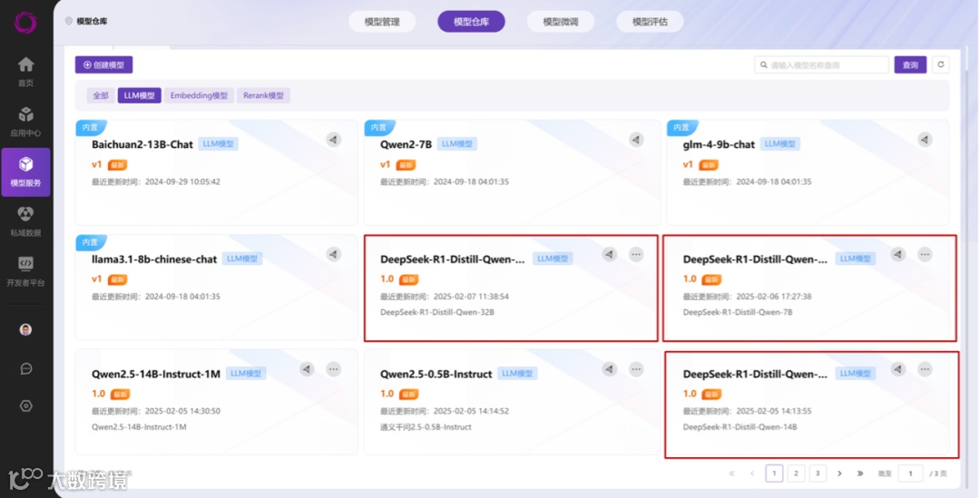Click the LLM模型 tag on Qwen2-7B card
This screenshot has height=498, width=980.
point(456,143)
